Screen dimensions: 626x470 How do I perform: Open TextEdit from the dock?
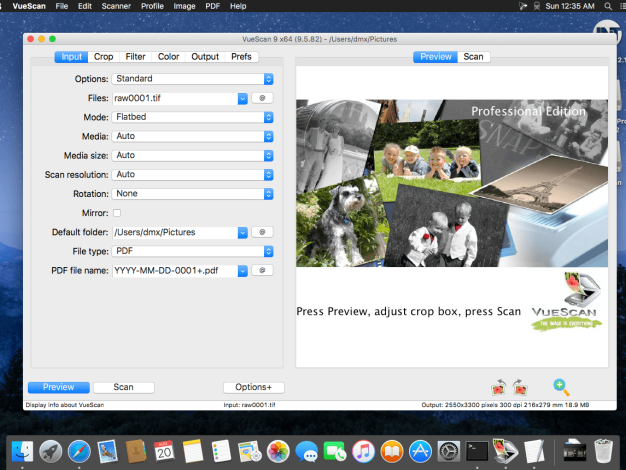pos(534,452)
